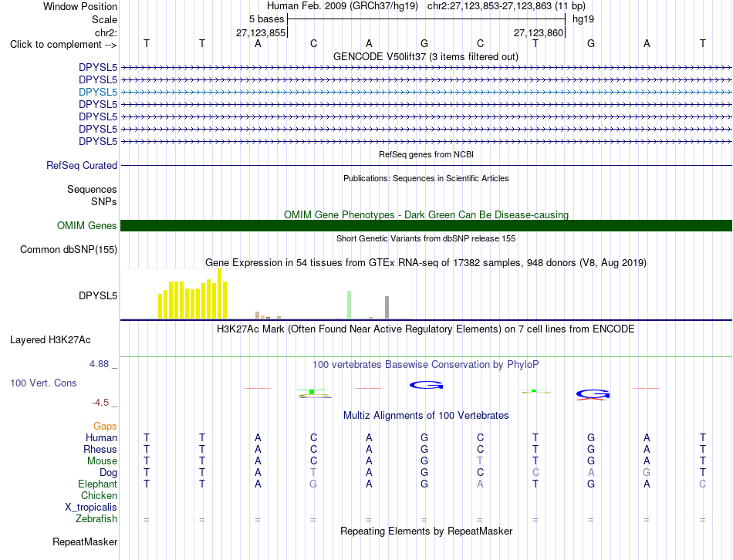The width and height of the screenshot is (733, 560).
Task: Select the Dog alignment row label
Action: click(108, 473)
